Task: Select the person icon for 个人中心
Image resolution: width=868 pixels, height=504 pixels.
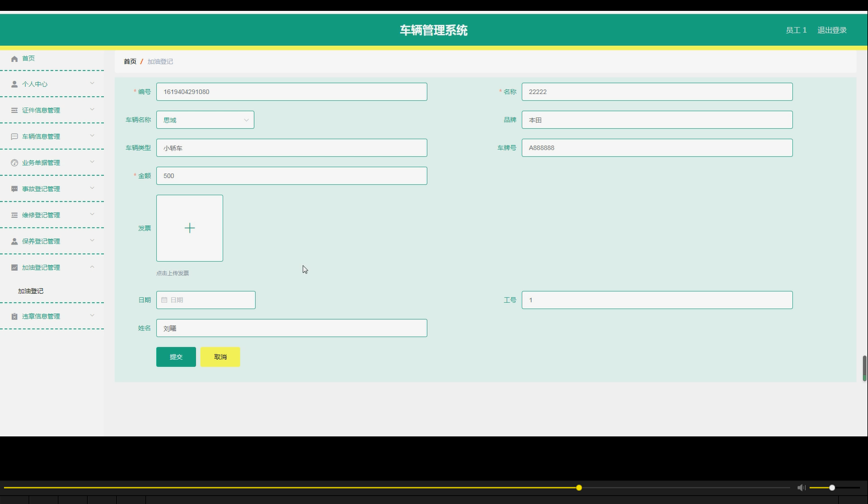Action: tap(14, 84)
